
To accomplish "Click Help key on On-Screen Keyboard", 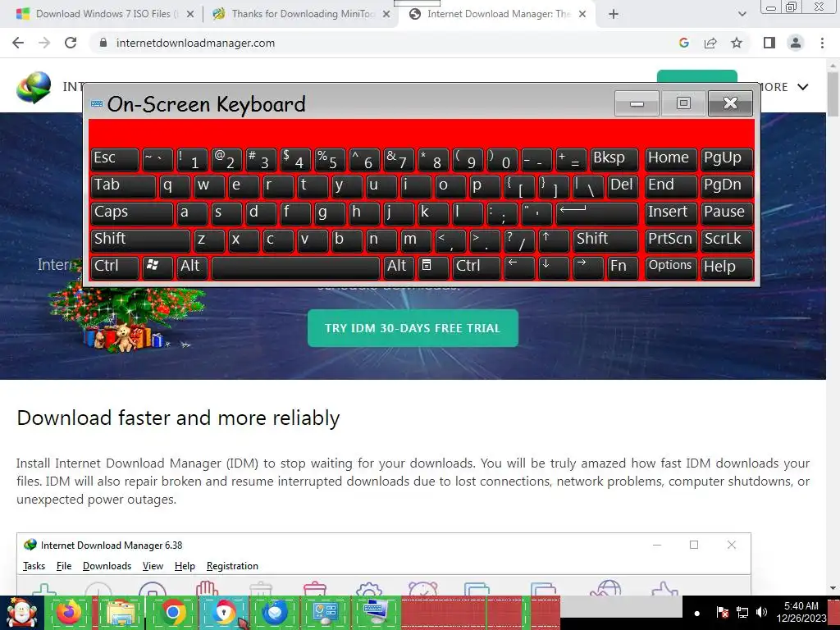I will click(x=727, y=267).
